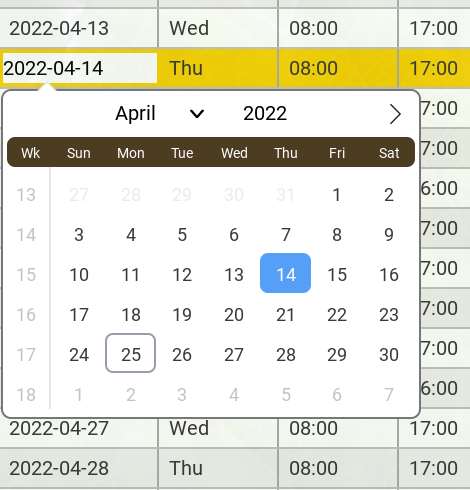Click 17:00 in the 2022-04-13 row
The width and height of the screenshot is (470, 490).
[434, 28]
